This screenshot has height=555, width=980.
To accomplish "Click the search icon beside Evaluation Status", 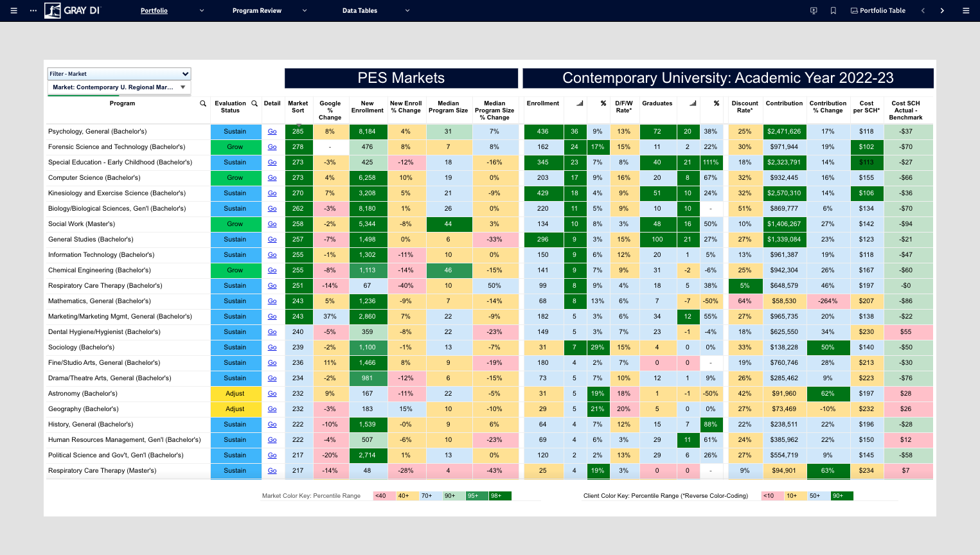I will 254,103.
